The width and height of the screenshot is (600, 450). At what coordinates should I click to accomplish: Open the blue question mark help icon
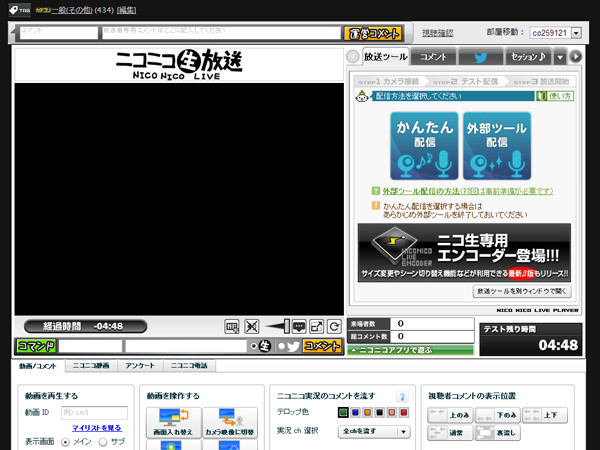(402, 397)
